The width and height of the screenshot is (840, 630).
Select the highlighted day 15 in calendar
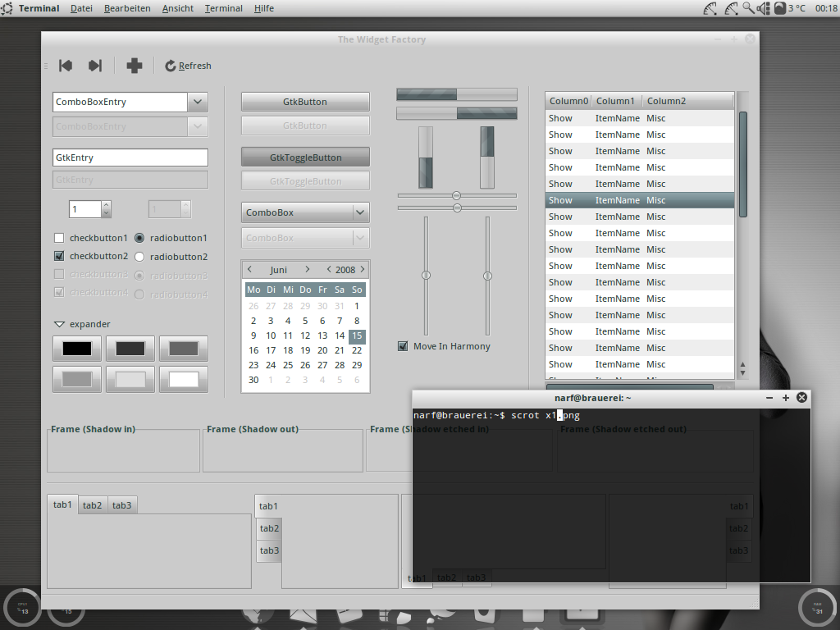[x=357, y=336]
